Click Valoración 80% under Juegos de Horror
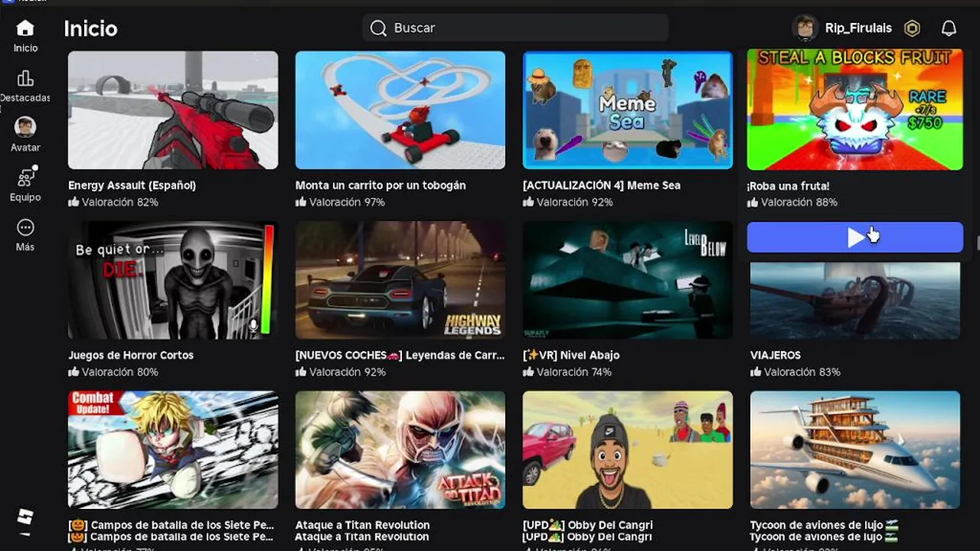 pyautogui.click(x=113, y=372)
